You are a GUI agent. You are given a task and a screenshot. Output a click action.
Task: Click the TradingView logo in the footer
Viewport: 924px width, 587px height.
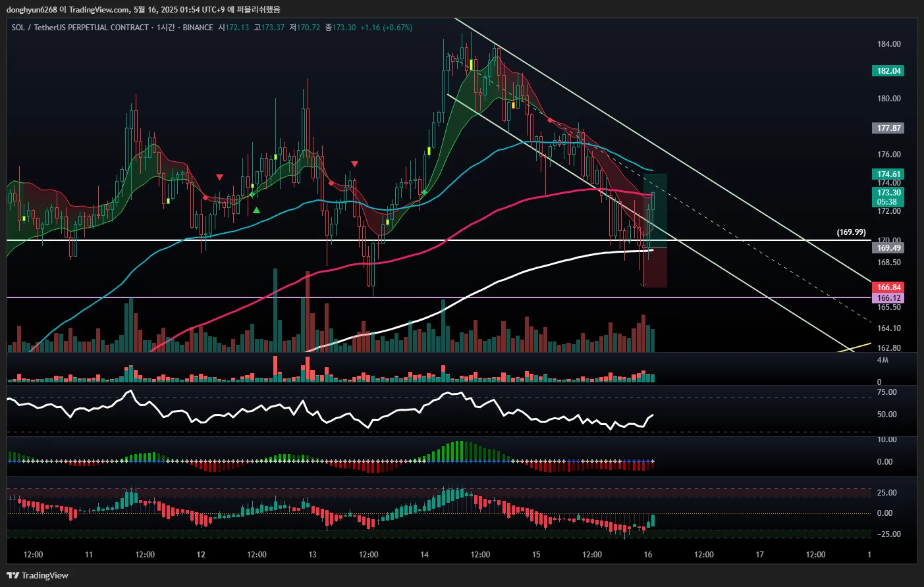pyautogui.click(x=38, y=575)
